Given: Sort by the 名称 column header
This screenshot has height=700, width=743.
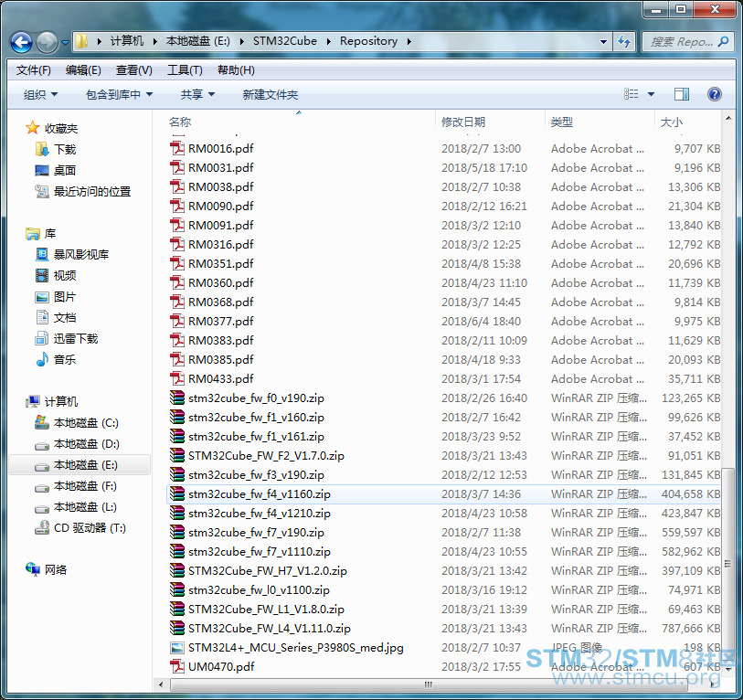Looking at the screenshot, I should point(180,122).
